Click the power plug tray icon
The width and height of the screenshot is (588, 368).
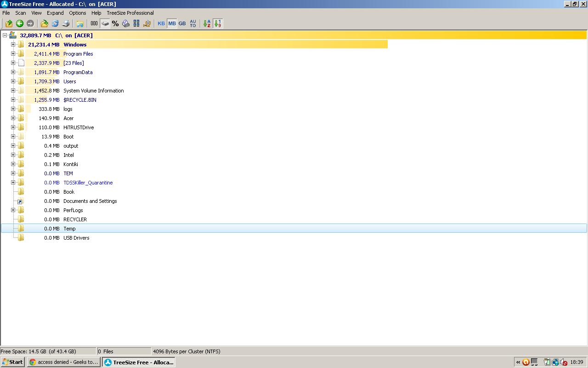tap(547, 362)
